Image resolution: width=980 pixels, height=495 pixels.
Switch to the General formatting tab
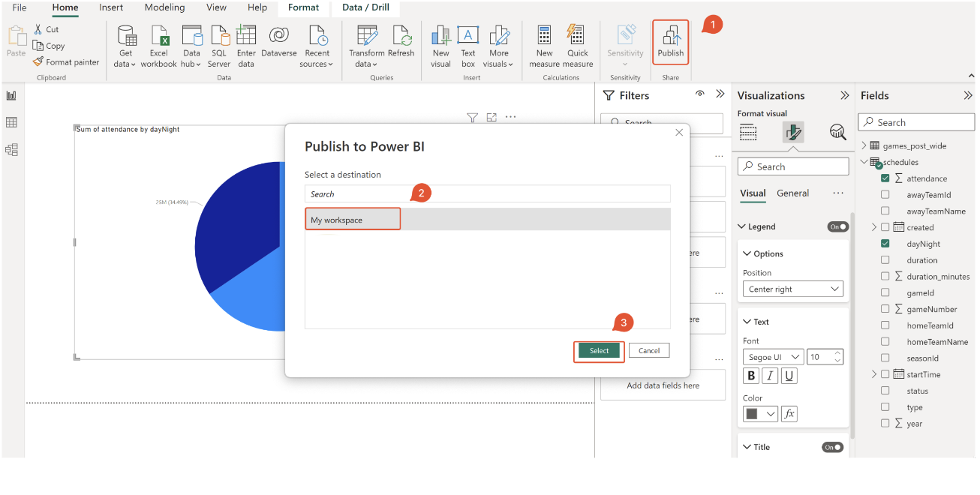point(792,193)
